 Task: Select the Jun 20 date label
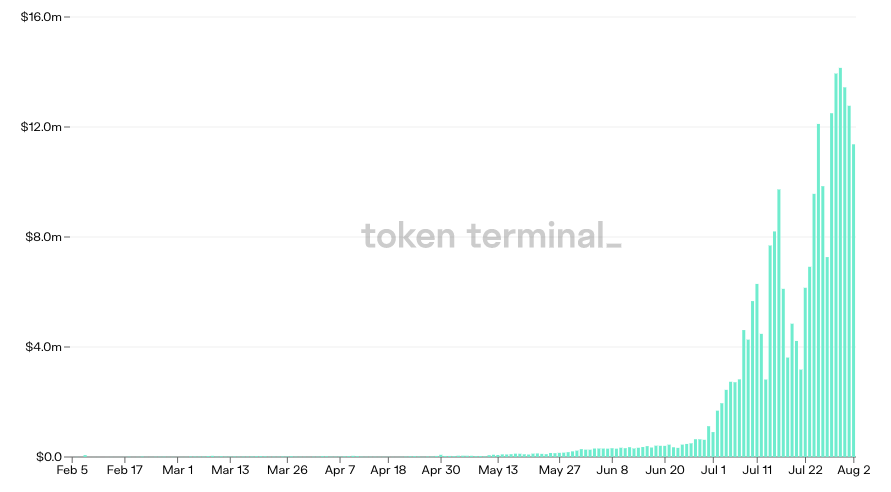point(665,470)
